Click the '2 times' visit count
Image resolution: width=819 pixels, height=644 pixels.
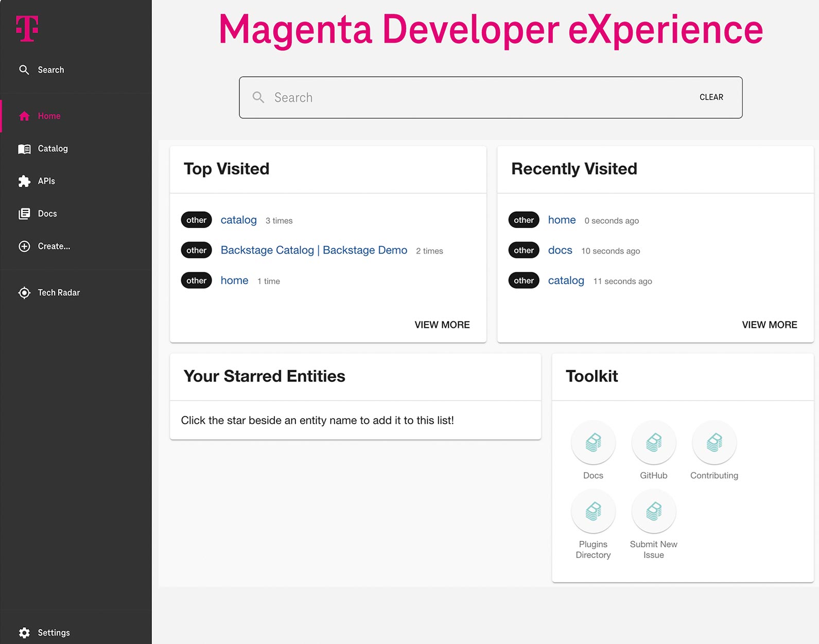pos(429,251)
